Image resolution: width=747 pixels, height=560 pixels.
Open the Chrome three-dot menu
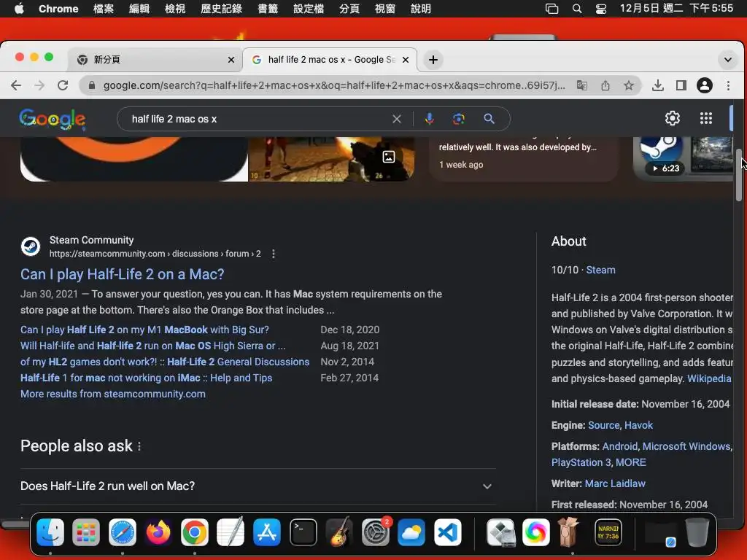(728, 85)
